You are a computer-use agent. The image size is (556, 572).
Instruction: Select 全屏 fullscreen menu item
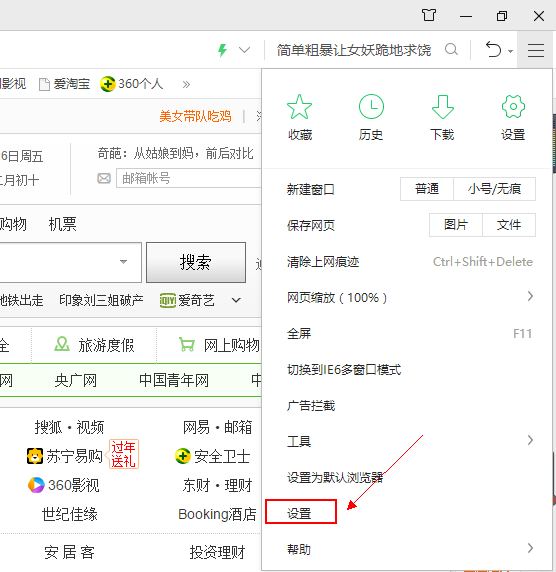[407, 333]
